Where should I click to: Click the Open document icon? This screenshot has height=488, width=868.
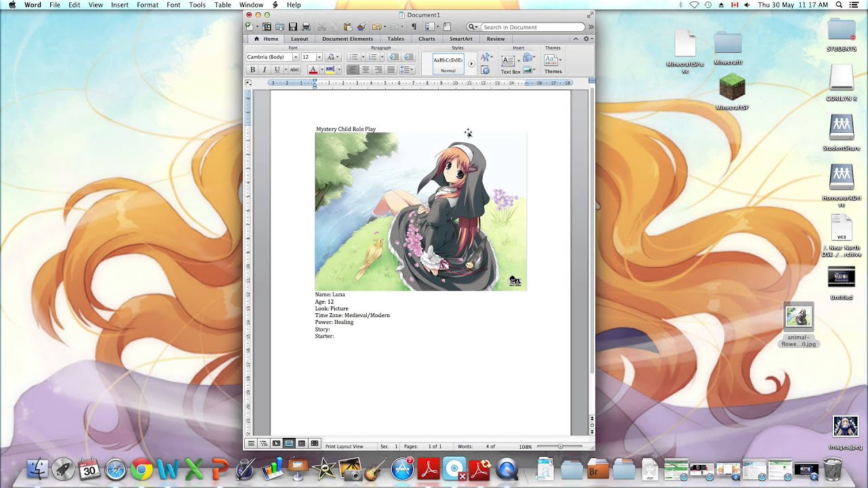tap(279, 26)
